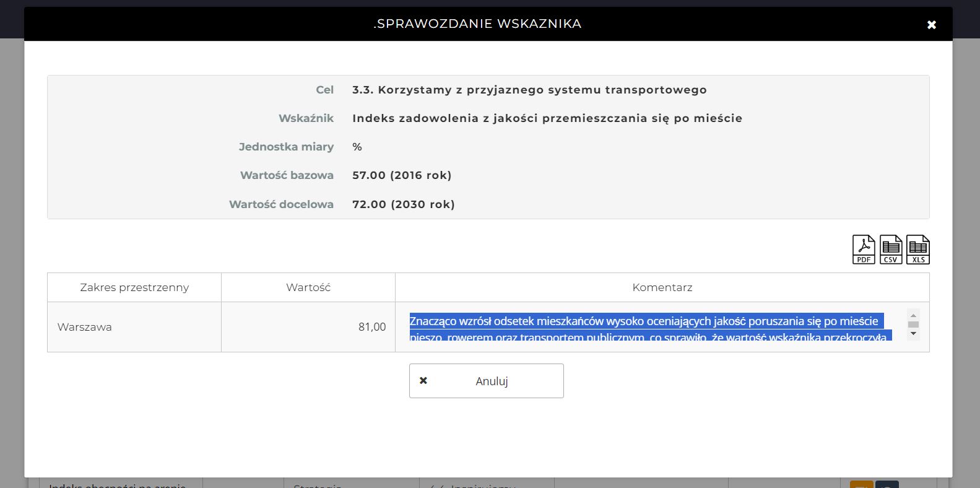Screen dimensions: 980x488
Task: Close the Sprawozdanie wskaźnika dialog
Action: 931,25
